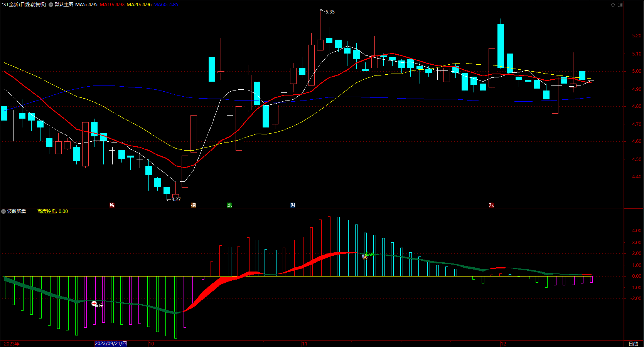This screenshot has height=347, width=644.
Task: Click the blue 财 event marker
Action: click(x=293, y=205)
